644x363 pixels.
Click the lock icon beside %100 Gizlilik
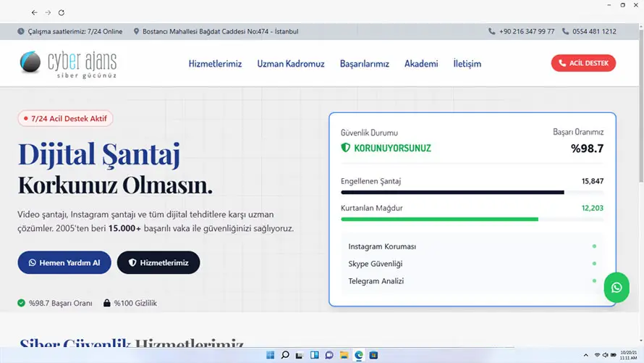point(107,303)
